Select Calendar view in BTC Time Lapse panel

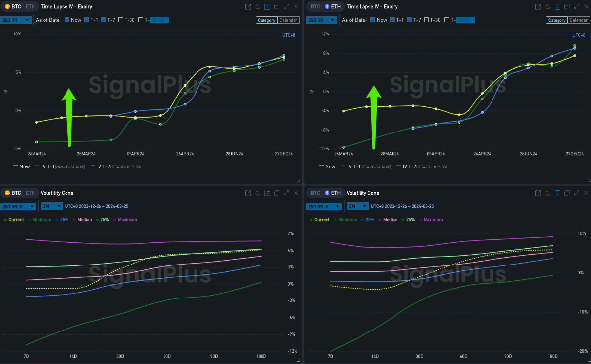(x=289, y=20)
